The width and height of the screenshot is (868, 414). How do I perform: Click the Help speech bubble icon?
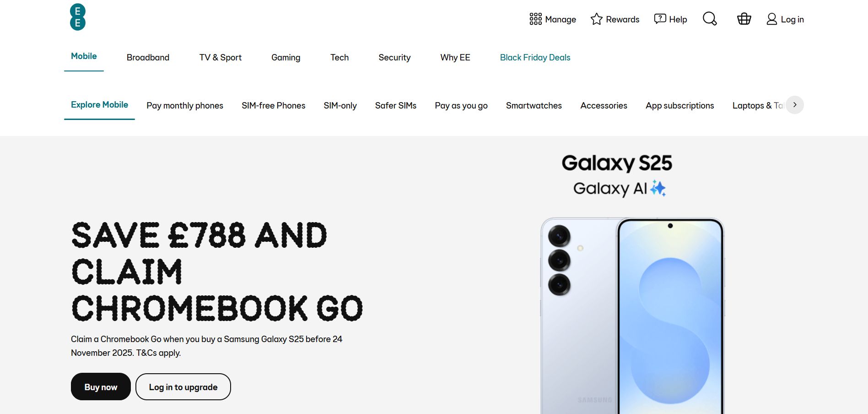tap(660, 19)
